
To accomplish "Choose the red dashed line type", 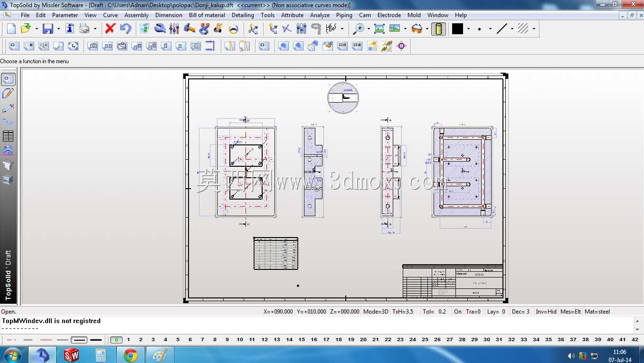I will 12,340.
